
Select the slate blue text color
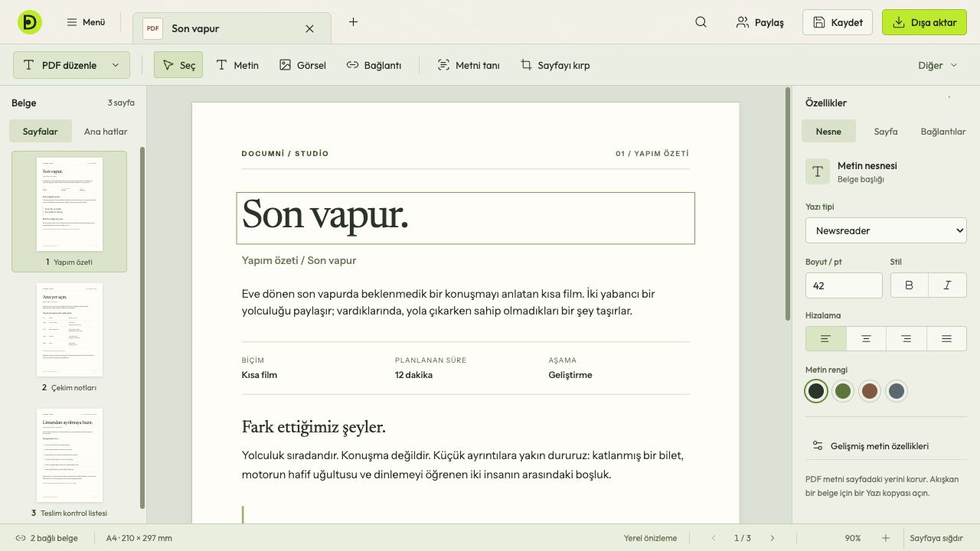[x=897, y=391]
